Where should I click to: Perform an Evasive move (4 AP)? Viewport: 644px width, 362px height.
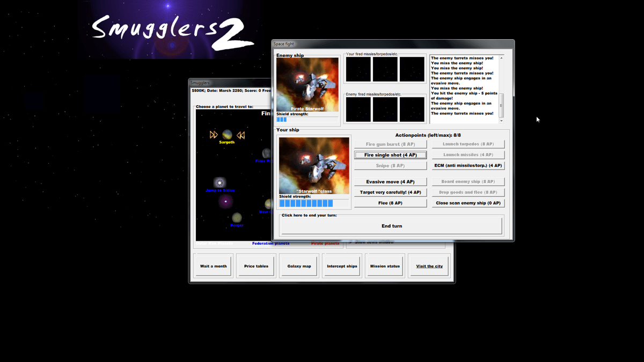(390, 182)
